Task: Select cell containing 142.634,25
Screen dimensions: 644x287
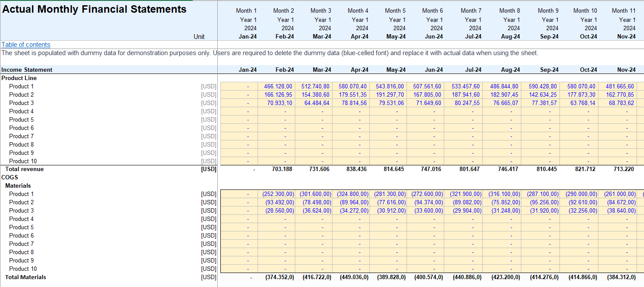Action: coord(540,94)
